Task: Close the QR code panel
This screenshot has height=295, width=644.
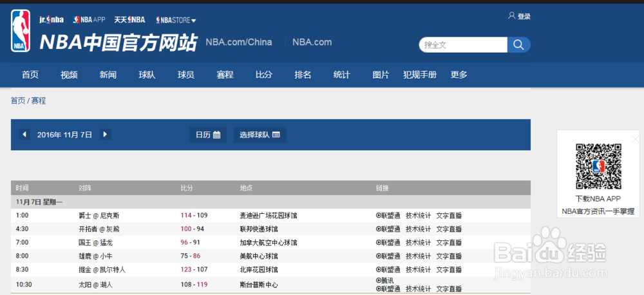Action: pyautogui.click(x=635, y=139)
